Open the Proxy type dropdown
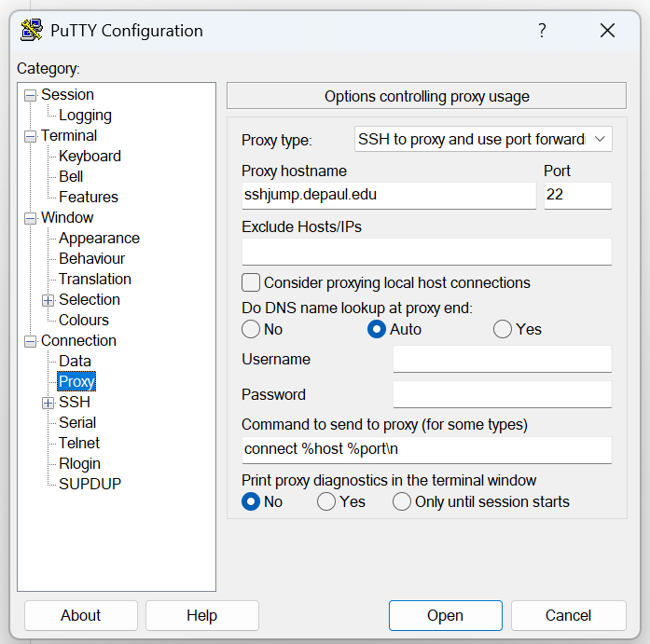 [482, 140]
